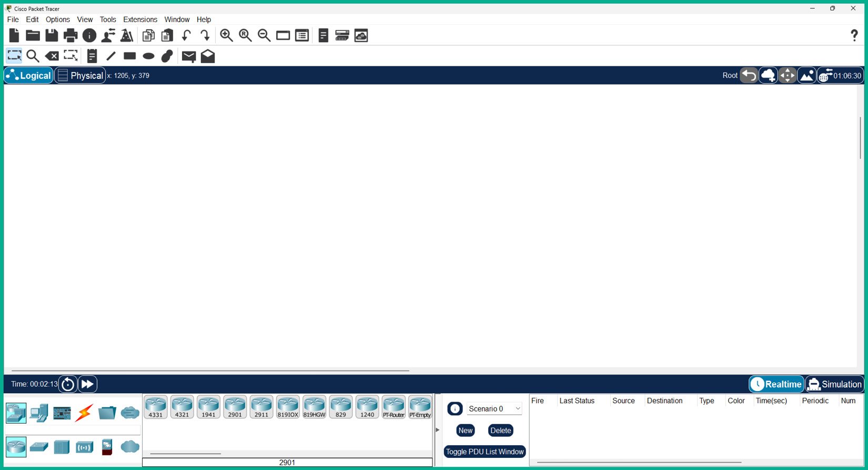The image size is (868, 470).
Task: Click the New scenario button
Action: [x=466, y=431]
